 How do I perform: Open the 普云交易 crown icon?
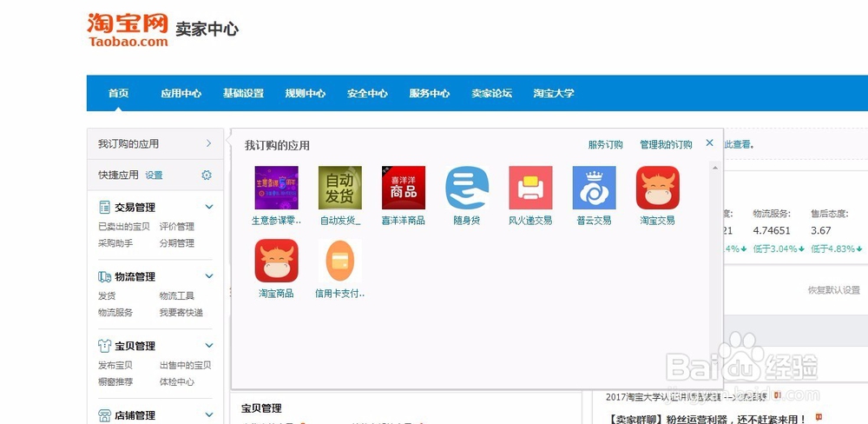pyautogui.click(x=594, y=188)
